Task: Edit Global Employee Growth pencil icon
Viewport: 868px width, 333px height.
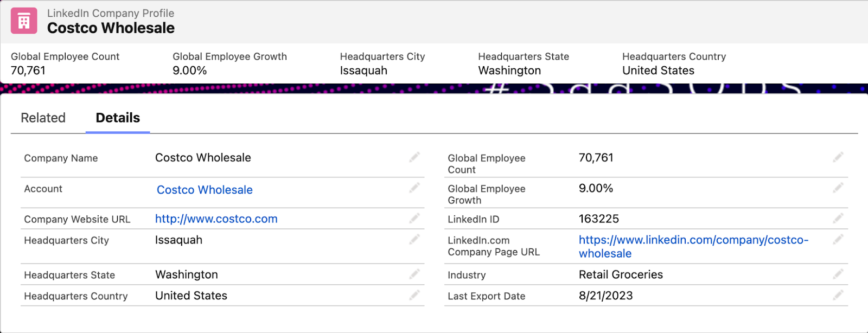Action: (838, 188)
